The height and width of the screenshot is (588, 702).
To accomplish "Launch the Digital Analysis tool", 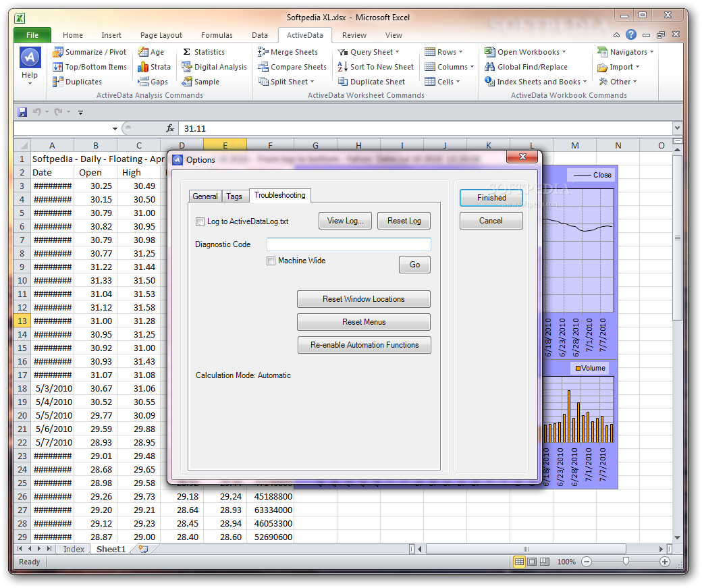I will pyautogui.click(x=214, y=67).
